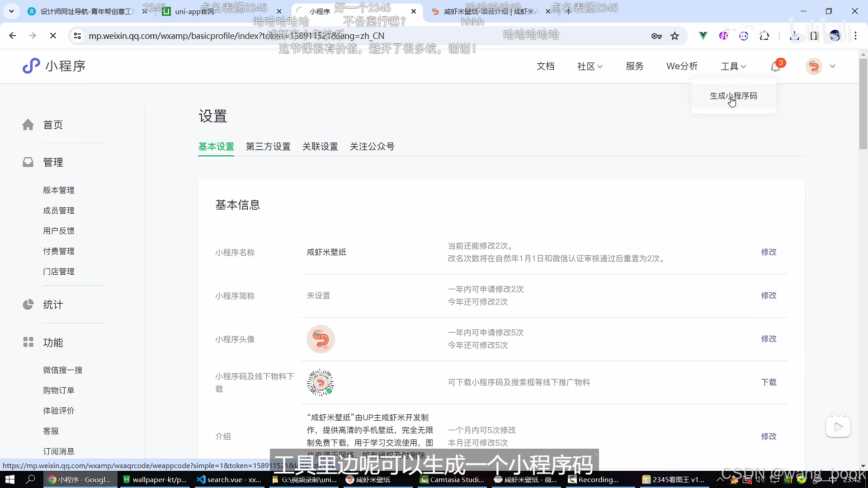Open the Windows Start button
The width and height of the screenshot is (868, 488).
pyautogui.click(x=9, y=479)
